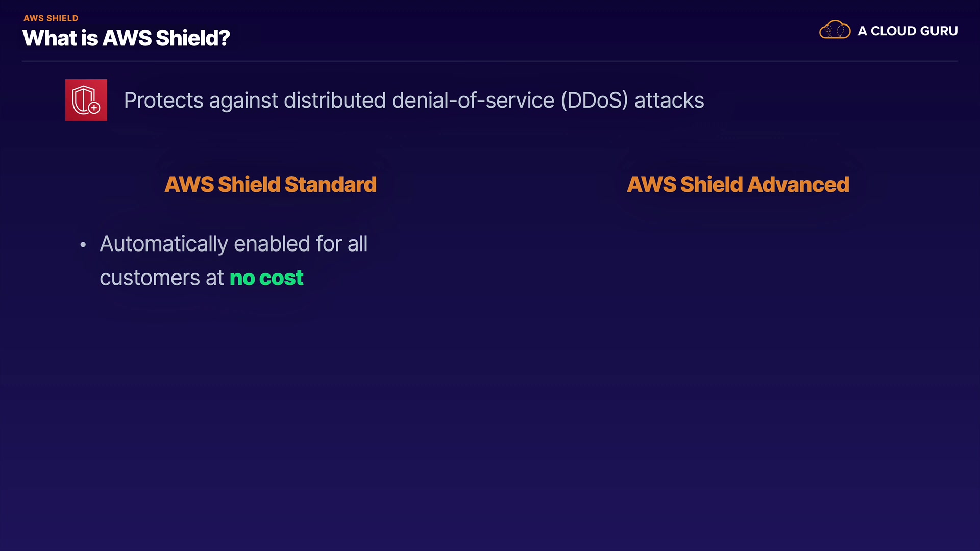Click the green 'no cost' highlighted text

[266, 278]
